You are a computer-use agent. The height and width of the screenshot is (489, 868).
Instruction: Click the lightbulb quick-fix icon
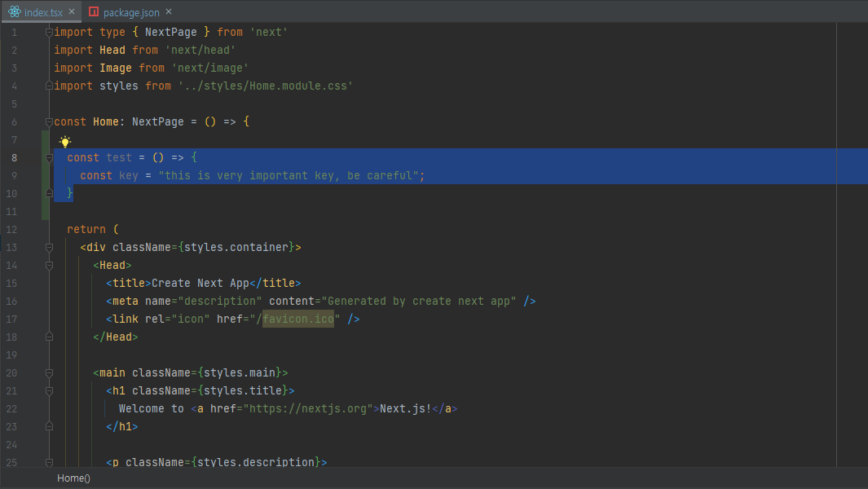(65, 141)
